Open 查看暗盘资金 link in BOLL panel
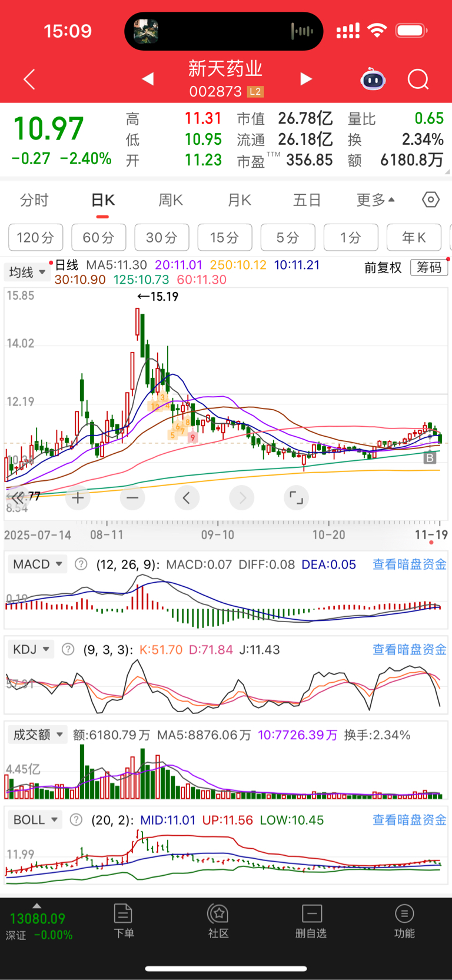The image size is (452, 980). tap(410, 820)
